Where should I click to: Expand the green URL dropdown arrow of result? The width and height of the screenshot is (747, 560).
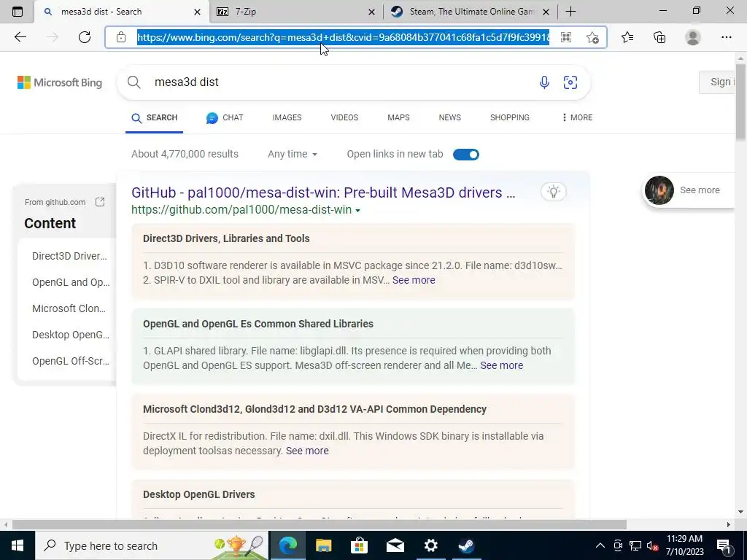tap(357, 211)
